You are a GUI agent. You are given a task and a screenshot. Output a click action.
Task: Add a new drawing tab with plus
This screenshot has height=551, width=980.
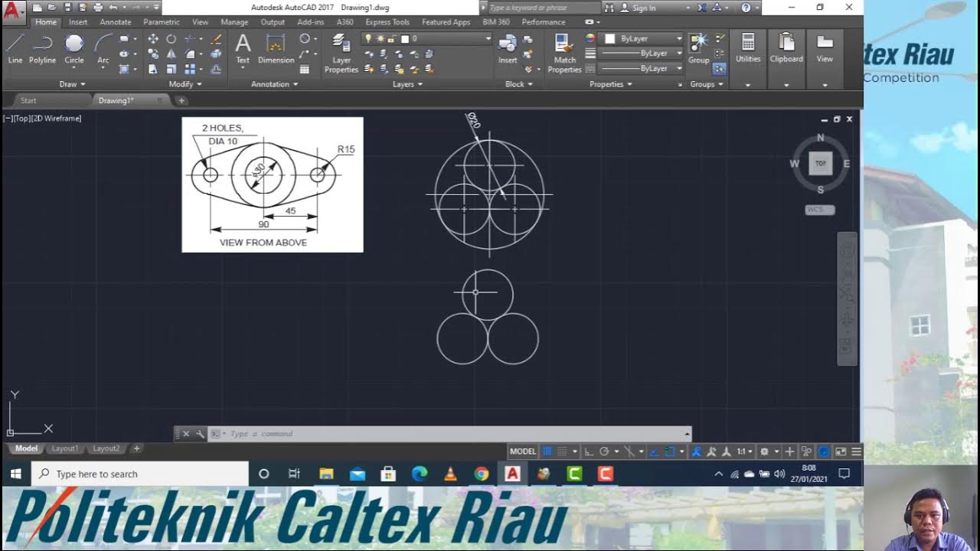[x=181, y=100]
